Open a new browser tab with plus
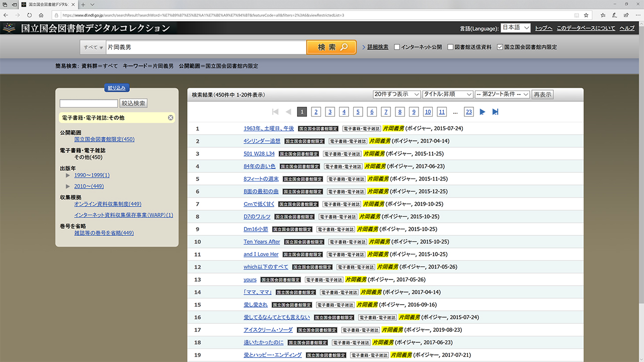644x362 pixels. pyautogui.click(x=84, y=4)
